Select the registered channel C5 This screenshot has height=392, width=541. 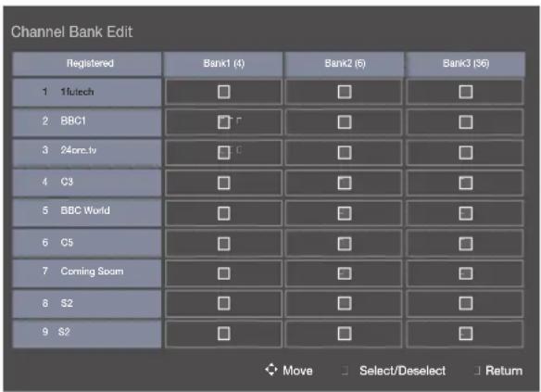point(87,243)
